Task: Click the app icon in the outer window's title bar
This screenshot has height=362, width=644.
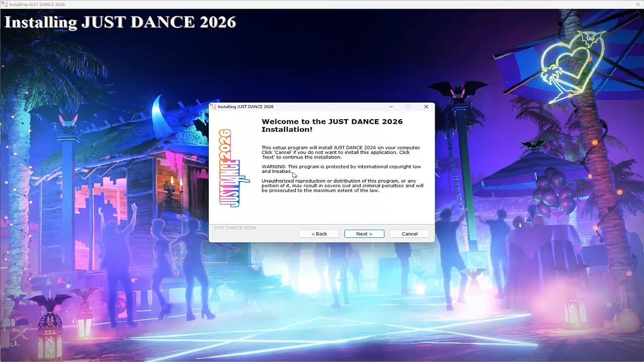Action: click(5, 5)
